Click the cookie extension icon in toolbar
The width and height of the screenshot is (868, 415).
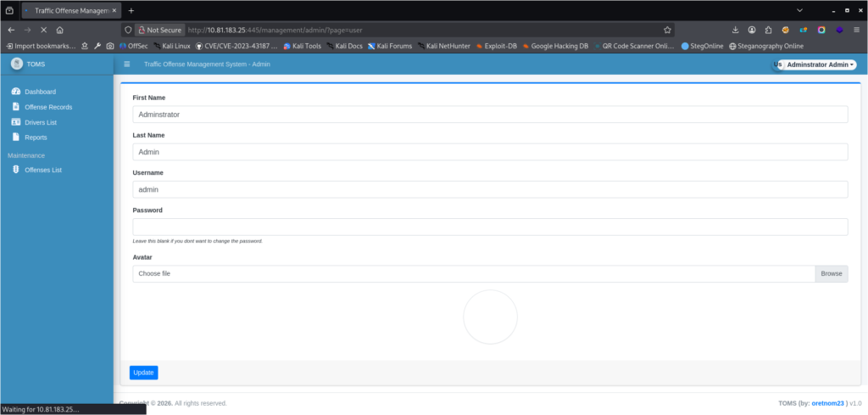(785, 30)
